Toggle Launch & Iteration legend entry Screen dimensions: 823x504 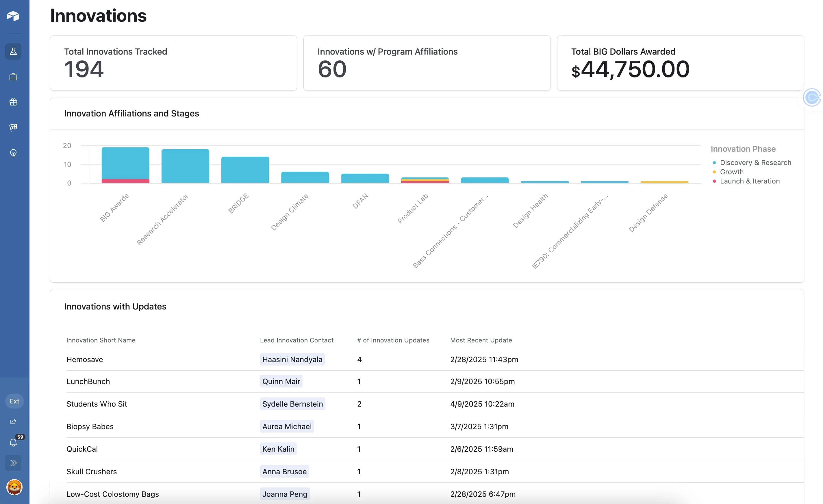pyautogui.click(x=750, y=181)
